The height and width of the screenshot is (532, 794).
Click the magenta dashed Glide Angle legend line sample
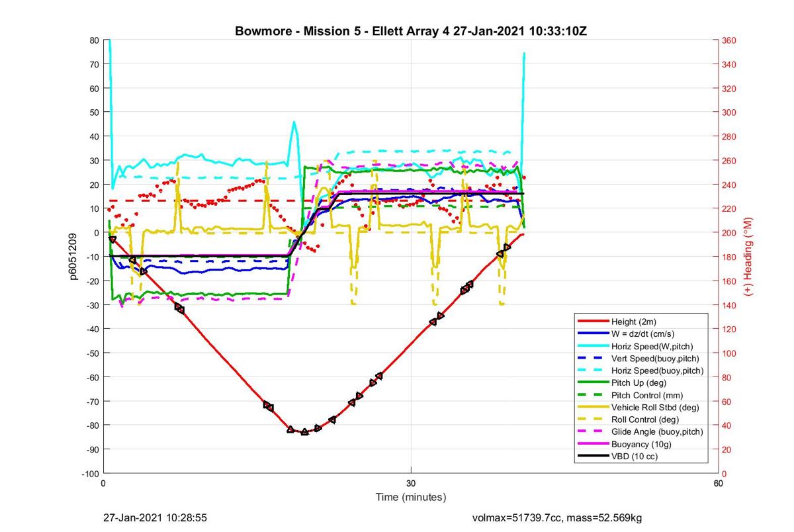[x=592, y=431]
